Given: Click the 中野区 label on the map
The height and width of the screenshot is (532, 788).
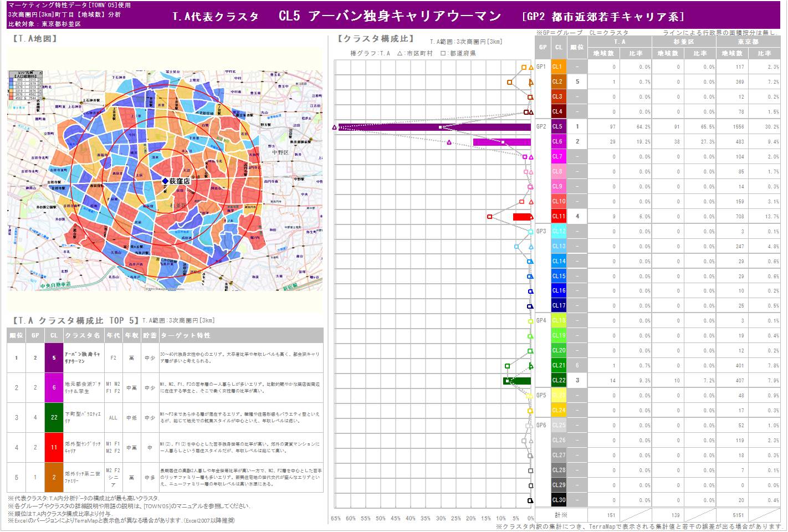Looking at the screenshot, I should click(282, 151).
